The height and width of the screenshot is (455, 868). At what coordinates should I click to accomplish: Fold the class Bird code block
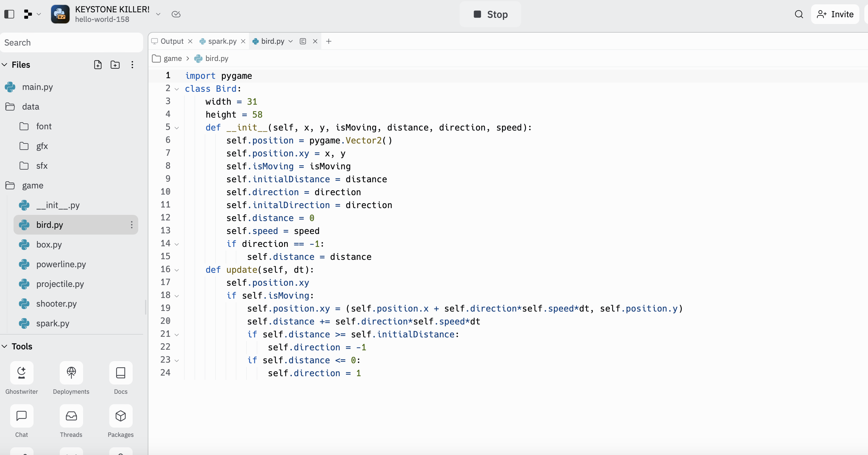[x=177, y=89]
